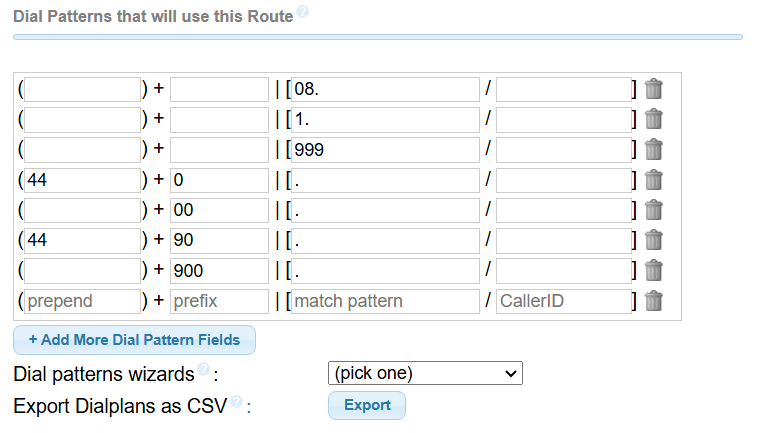
Task: Delete the row with prefix 90
Action: tap(654, 240)
